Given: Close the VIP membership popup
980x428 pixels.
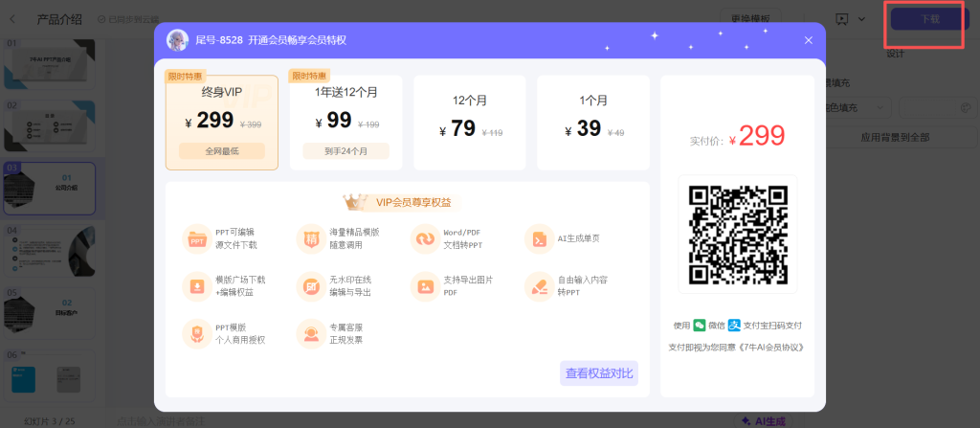Looking at the screenshot, I should [809, 40].
